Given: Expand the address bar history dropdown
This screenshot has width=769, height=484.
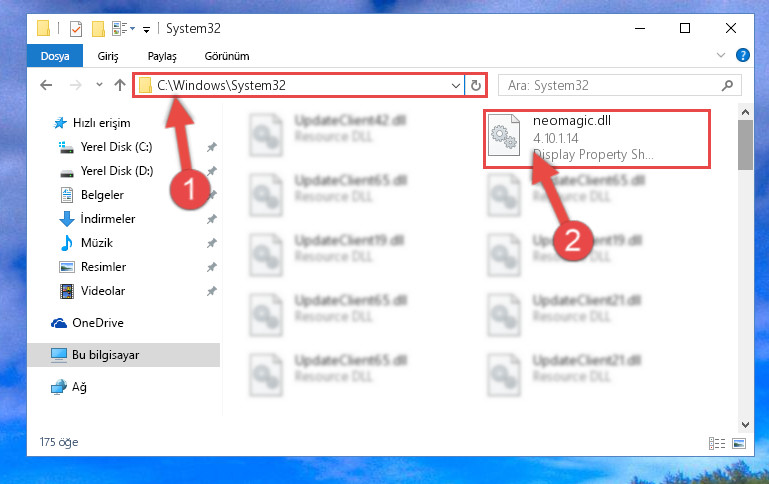Looking at the screenshot, I should pyautogui.click(x=456, y=86).
